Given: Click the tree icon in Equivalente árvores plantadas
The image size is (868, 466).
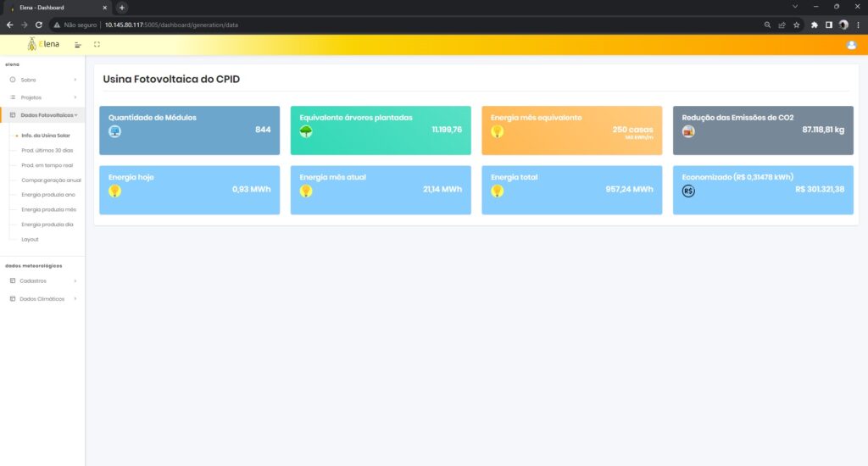Looking at the screenshot, I should [x=306, y=131].
